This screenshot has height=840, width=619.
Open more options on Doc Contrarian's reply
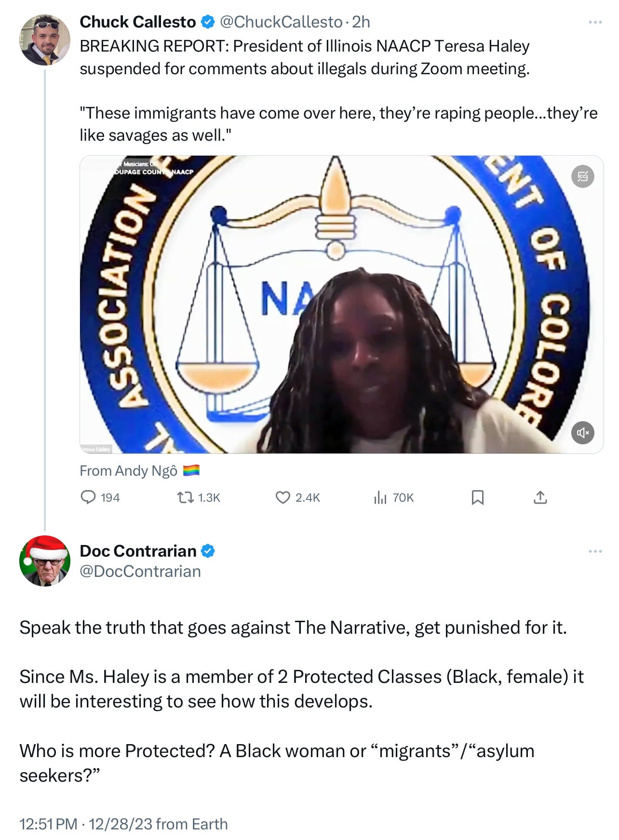[x=595, y=551]
